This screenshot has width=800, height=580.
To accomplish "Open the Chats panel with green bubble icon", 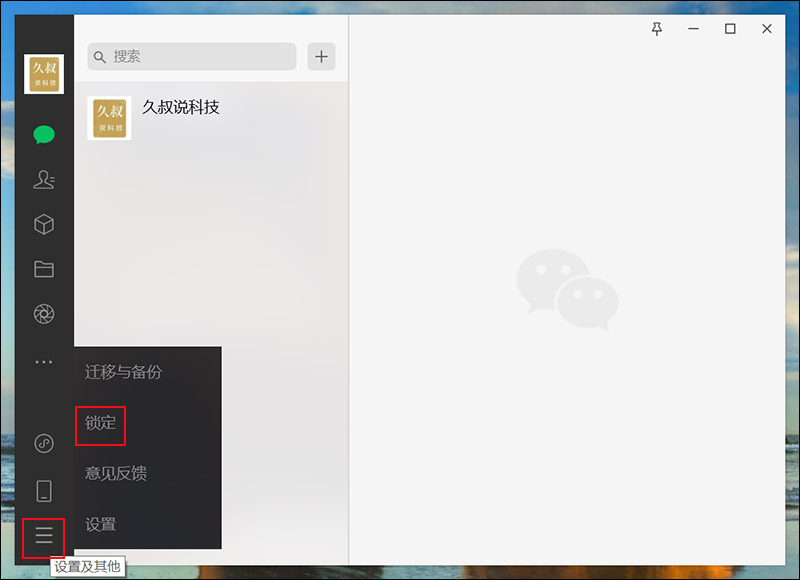I will (x=43, y=133).
